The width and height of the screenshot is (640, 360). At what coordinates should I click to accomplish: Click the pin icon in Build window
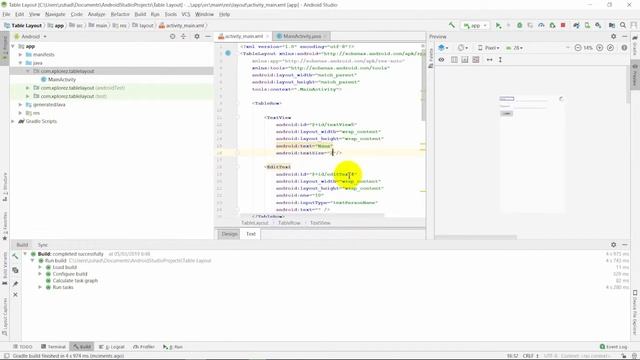(x=15, y=283)
